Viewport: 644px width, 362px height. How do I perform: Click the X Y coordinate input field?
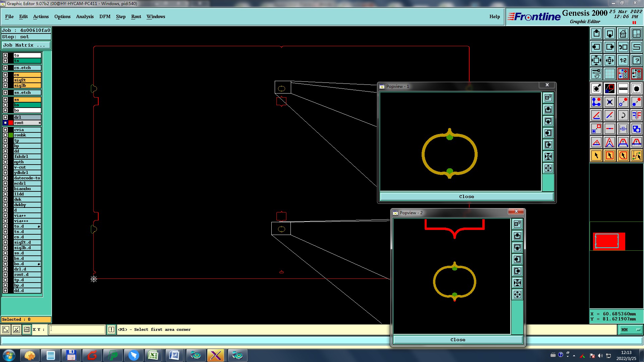(77, 330)
